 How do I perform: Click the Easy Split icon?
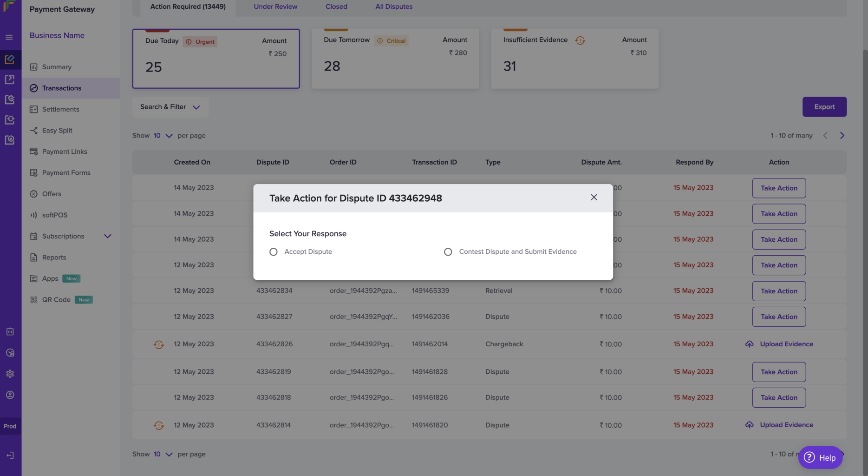(x=33, y=131)
